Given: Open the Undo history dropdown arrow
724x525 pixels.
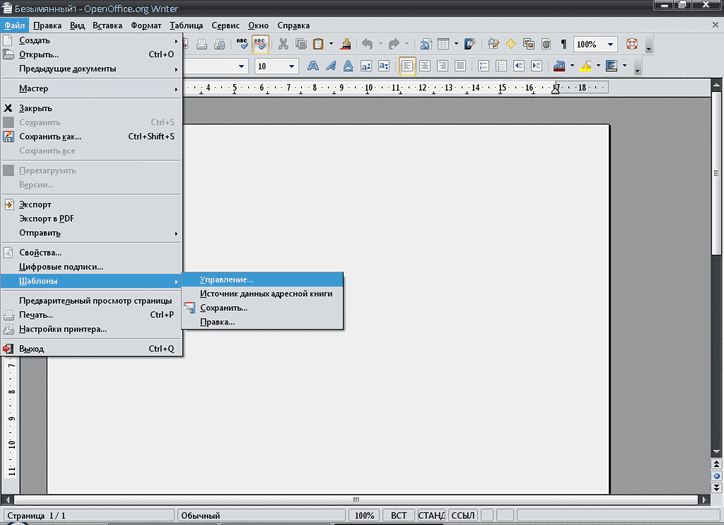Looking at the screenshot, I should 380,44.
